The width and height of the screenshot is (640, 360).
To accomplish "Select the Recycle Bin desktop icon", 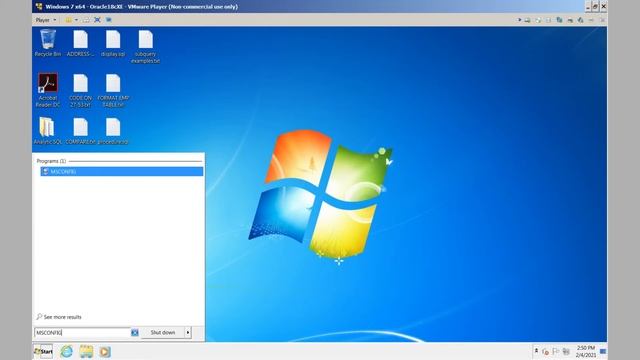I will pos(48,43).
